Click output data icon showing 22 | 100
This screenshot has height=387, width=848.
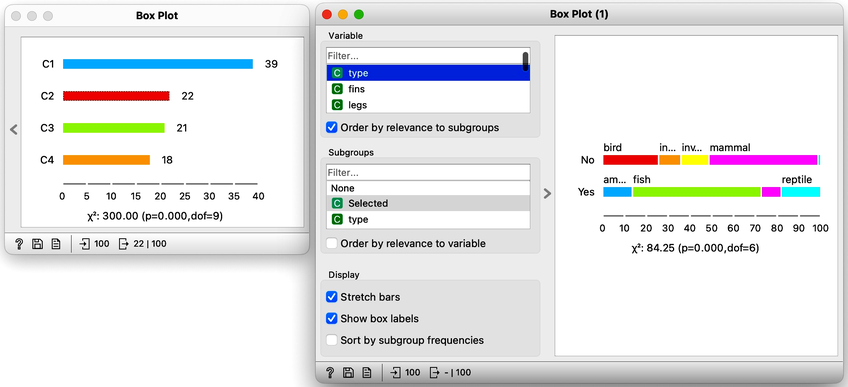123,244
